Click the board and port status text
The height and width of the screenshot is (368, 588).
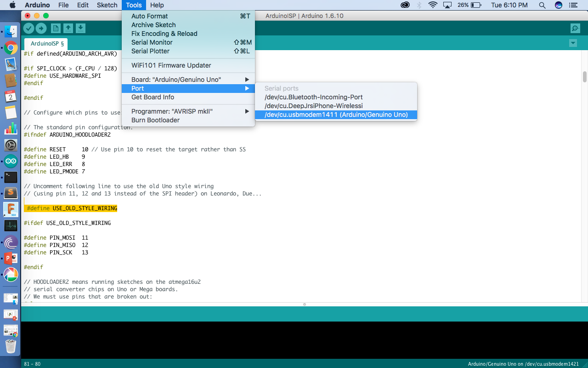coord(523,364)
